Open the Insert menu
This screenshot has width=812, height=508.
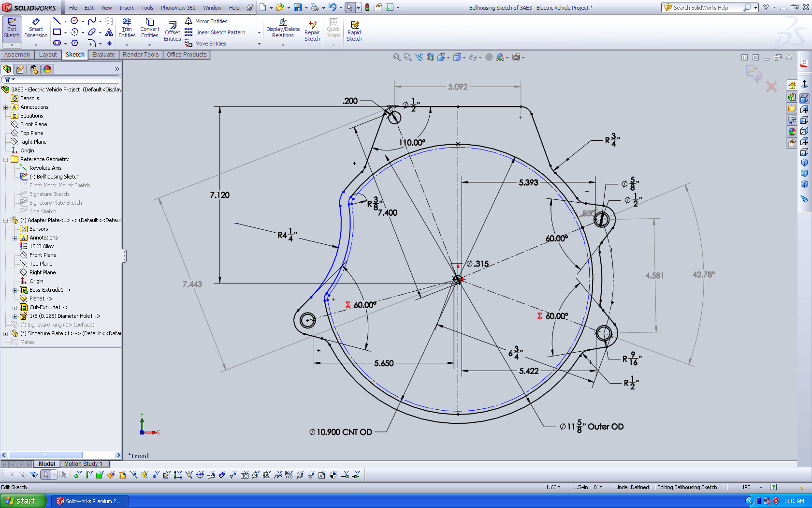126,8
